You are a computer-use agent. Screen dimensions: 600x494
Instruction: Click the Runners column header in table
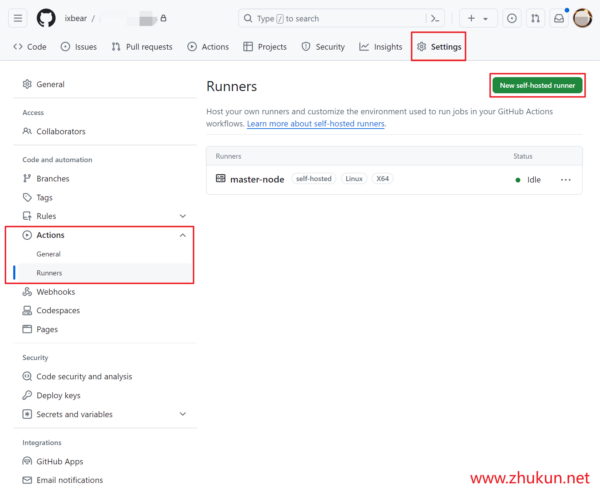pyautogui.click(x=228, y=156)
